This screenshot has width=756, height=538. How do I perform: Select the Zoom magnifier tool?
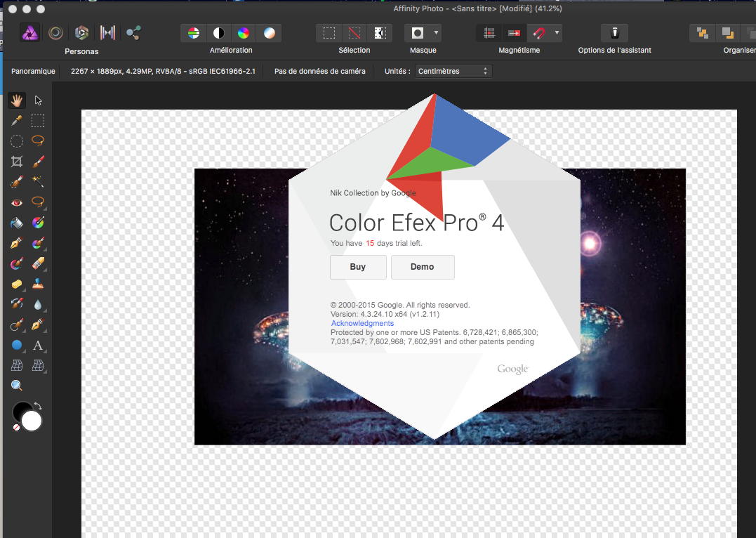[17, 385]
